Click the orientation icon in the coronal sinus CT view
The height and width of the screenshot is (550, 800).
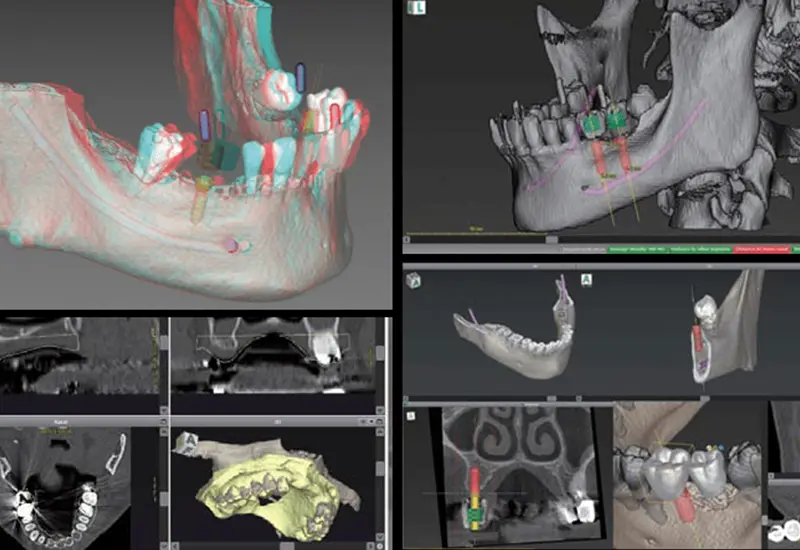(x=412, y=416)
